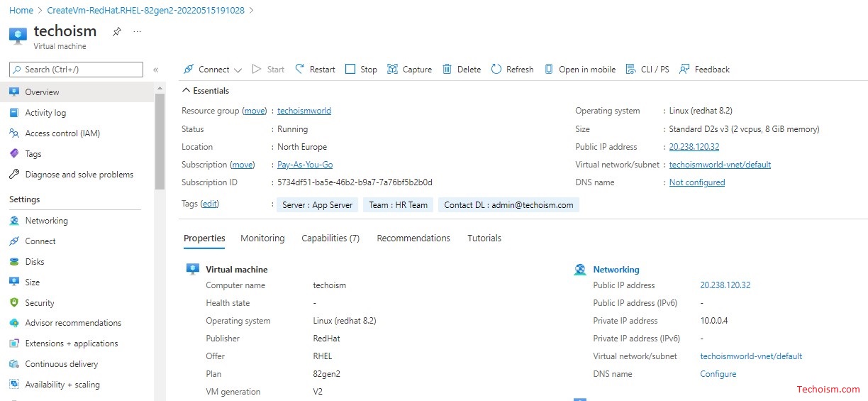The height and width of the screenshot is (401, 868).
Task: Click the Continuous delivery icon
Action: [x=13, y=364]
